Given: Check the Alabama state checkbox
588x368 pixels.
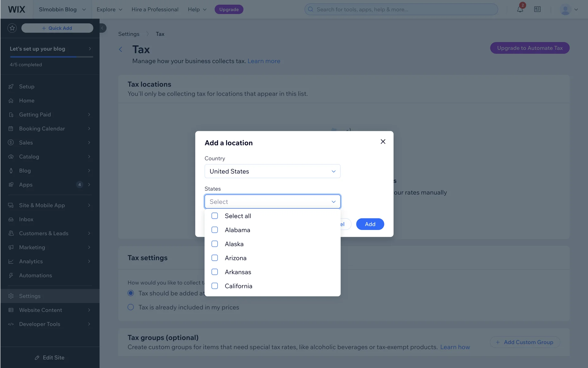Looking at the screenshot, I should tap(215, 230).
